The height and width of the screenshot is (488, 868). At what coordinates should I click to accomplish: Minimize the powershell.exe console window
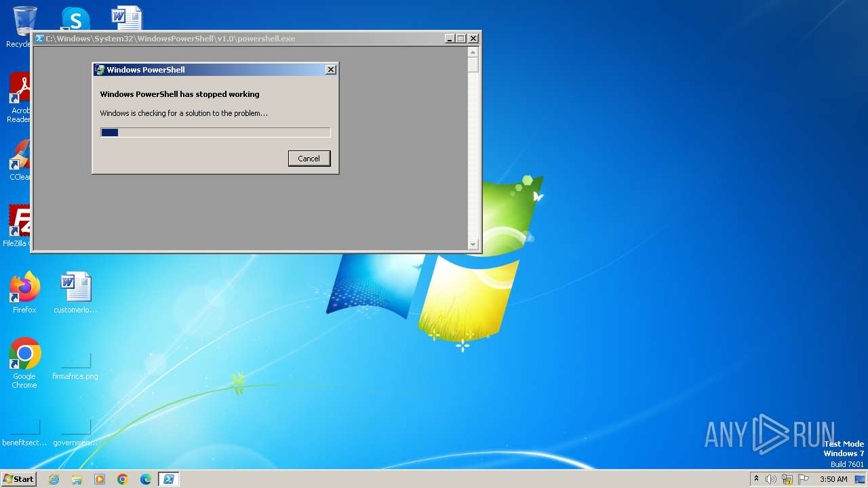(449, 39)
